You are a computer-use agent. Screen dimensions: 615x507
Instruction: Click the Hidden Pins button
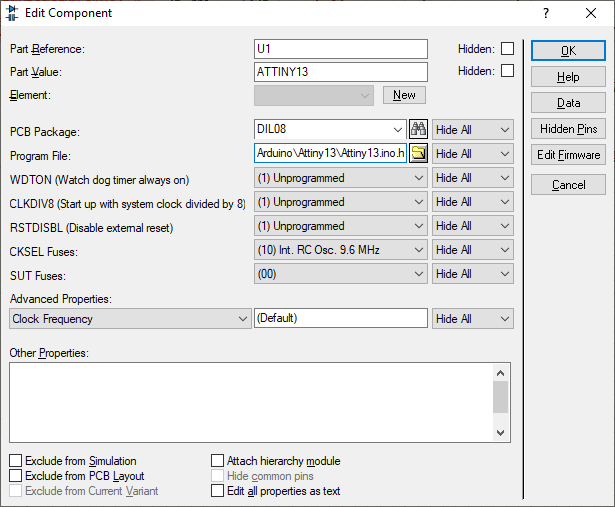pos(568,129)
